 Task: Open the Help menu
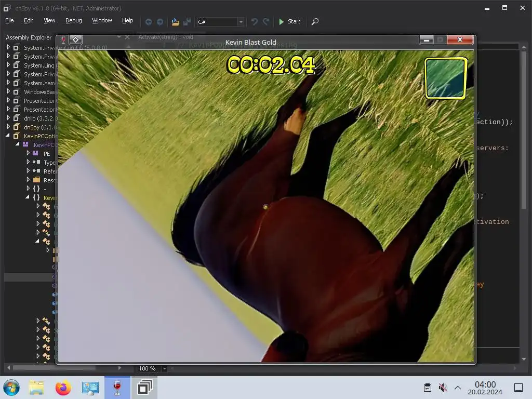click(x=128, y=21)
